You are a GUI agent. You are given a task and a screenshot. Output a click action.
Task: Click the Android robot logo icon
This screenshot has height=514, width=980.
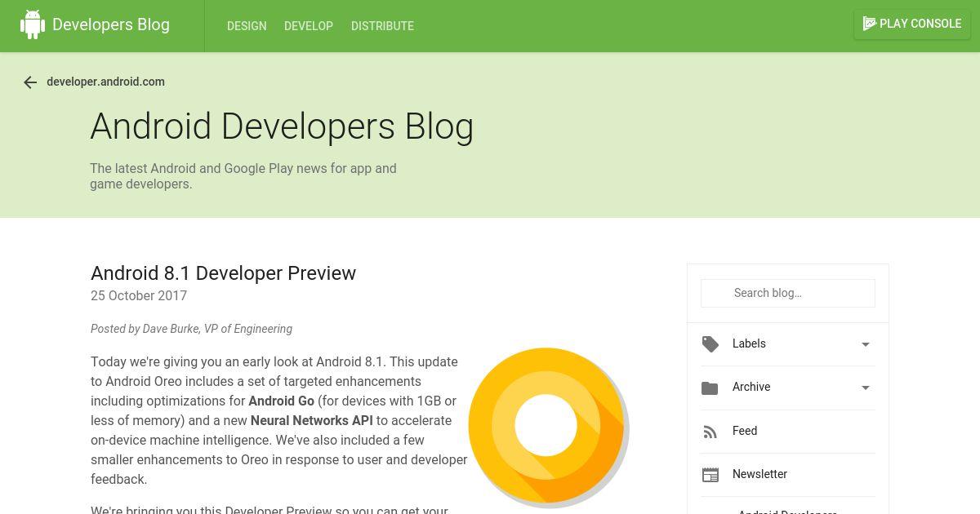click(33, 24)
